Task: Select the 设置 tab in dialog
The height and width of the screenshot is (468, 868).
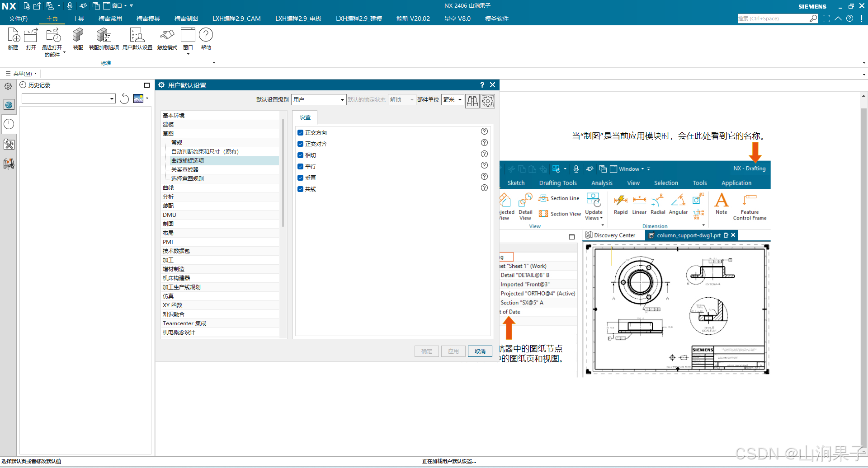Action: 305,117
